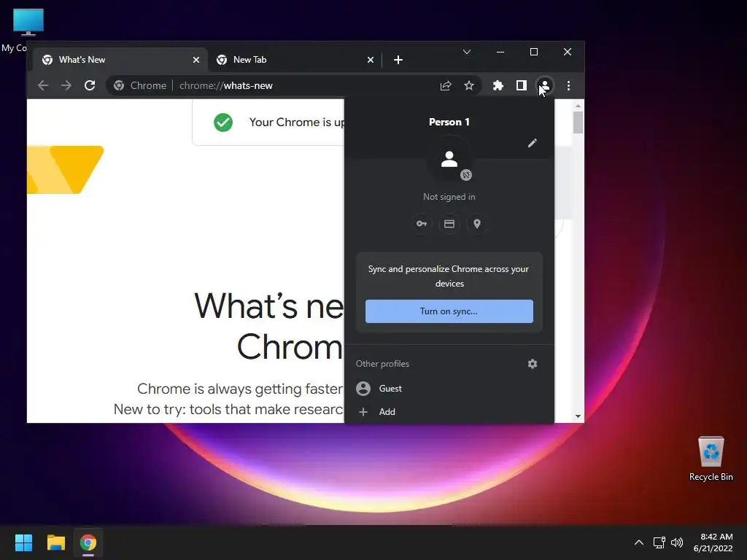Image resolution: width=747 pixels, height=560 pixels.
Task: Open the Windows Start menu
Action: [23, 542]
